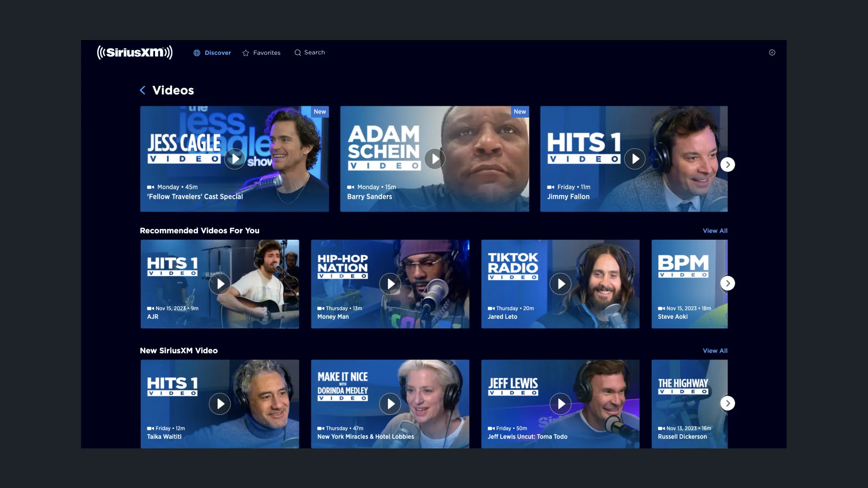This screenshot has width=868, height=488.
Task: Click the Taika Waititi video title
Action: (x=164, y=437)
